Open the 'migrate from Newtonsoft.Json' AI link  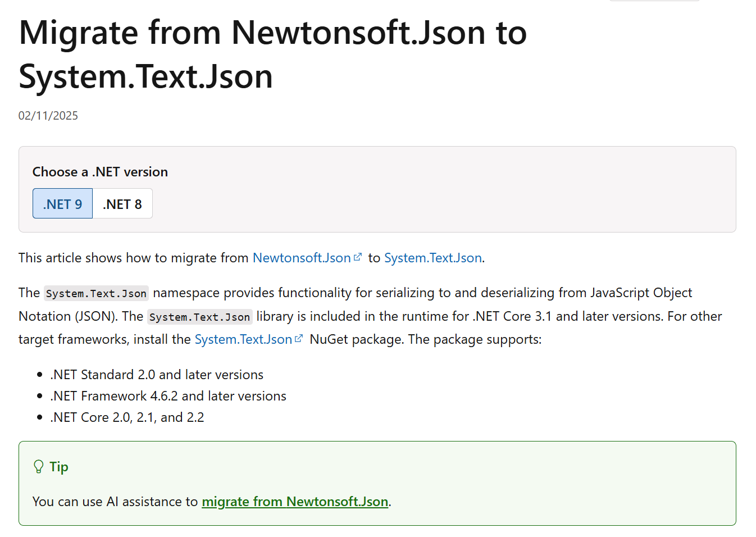point(295,502)
